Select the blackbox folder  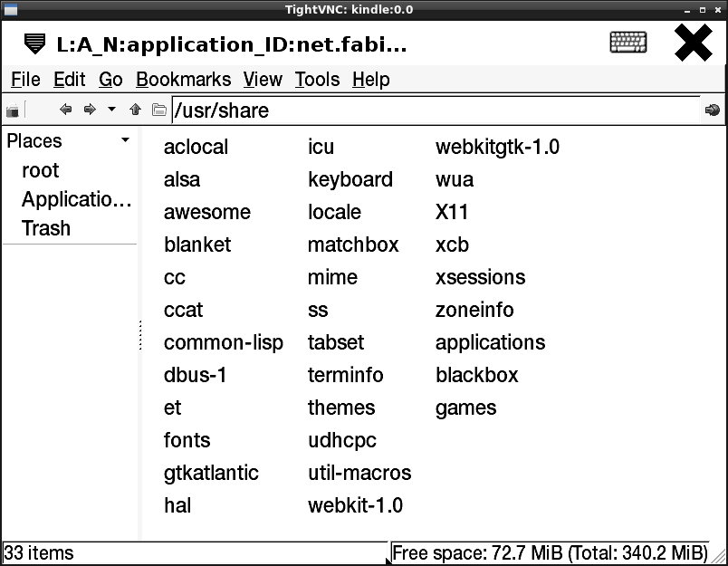pyautogui.click(x=477, y=375)
